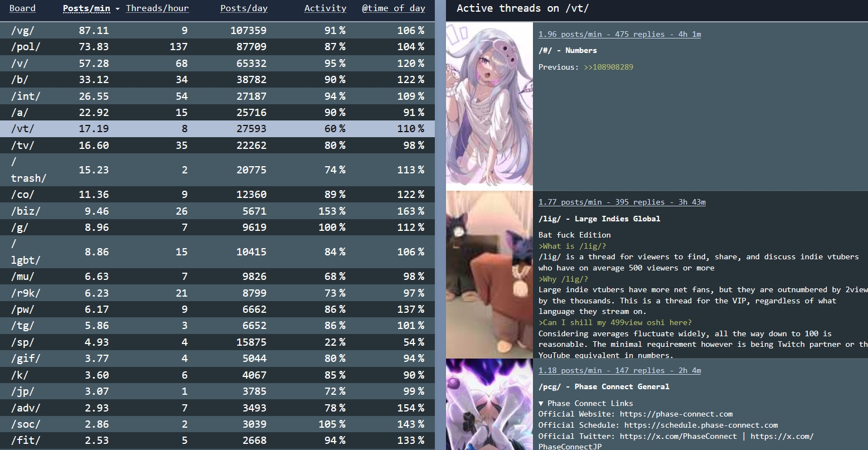868x450 pixels.
Task: Click the 54% time-of-day value for /sp/
Action: [x=413, y=342]
